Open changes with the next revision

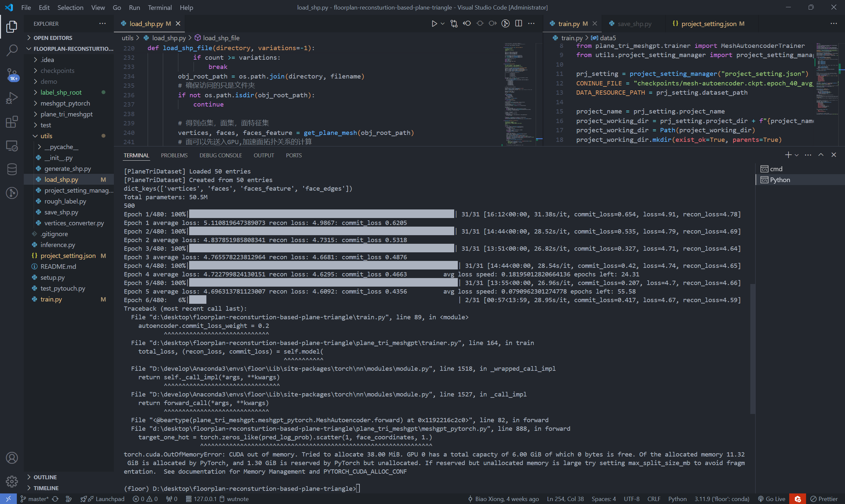492,23
